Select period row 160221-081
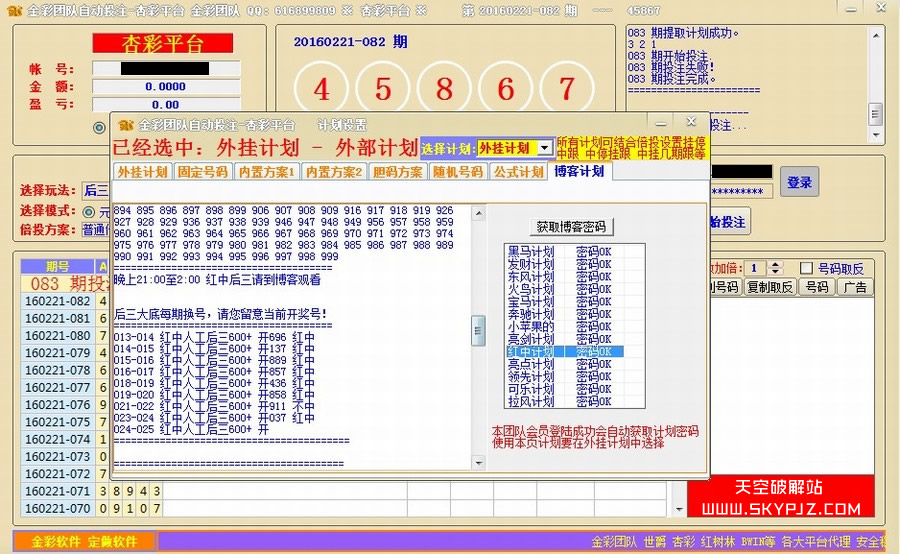Viewport: 900px width, 554px height. coord(58,318)
